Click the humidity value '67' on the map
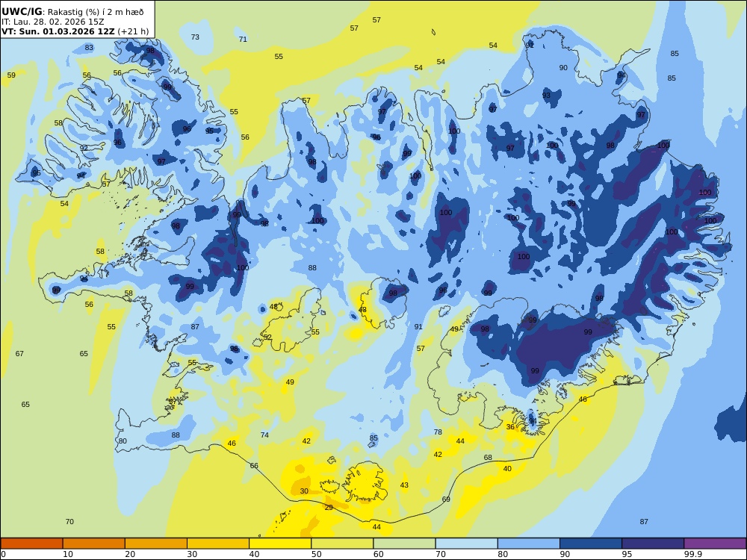This screenshot has height=560, width=747. [x=19, y=354]
